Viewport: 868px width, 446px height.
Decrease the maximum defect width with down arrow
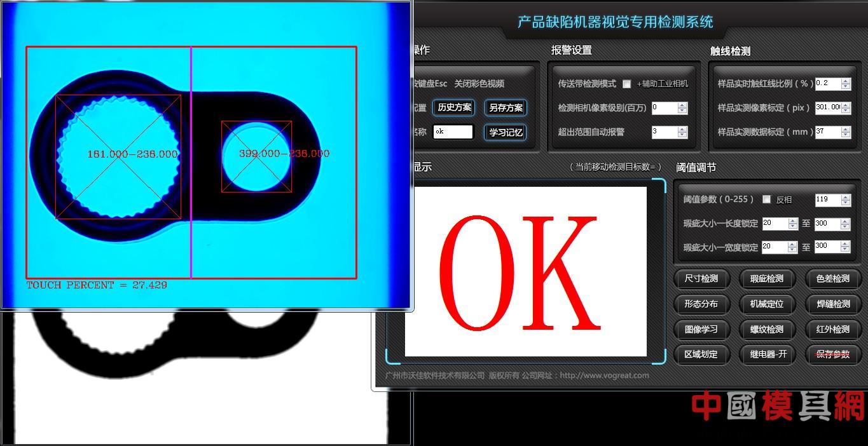tap(846, 250)
